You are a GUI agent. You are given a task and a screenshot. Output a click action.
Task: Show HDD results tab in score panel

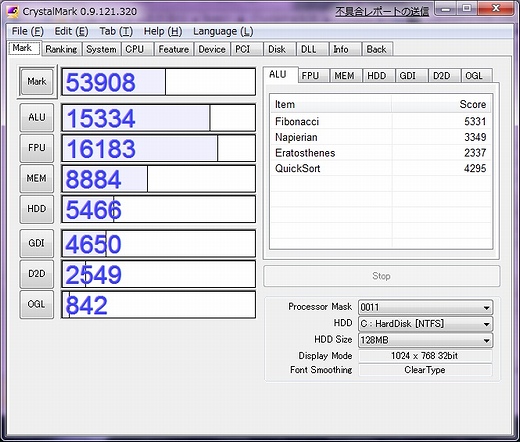click(378, 76)
